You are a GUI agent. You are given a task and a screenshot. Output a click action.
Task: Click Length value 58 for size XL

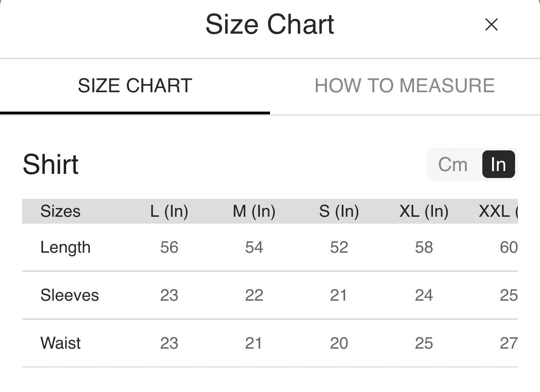[424, 248]
